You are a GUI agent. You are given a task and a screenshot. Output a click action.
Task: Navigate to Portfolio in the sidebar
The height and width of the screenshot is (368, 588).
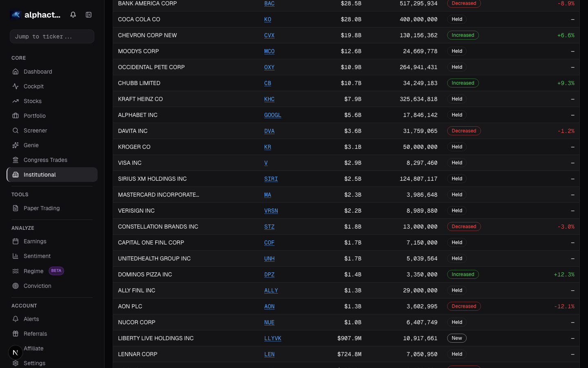(35, 116)
